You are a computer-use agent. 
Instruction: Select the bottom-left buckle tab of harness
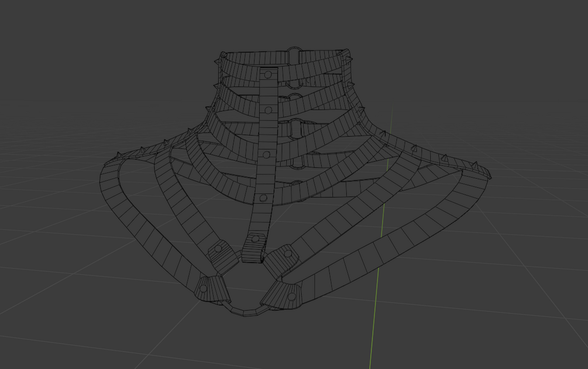pos(211,289)
